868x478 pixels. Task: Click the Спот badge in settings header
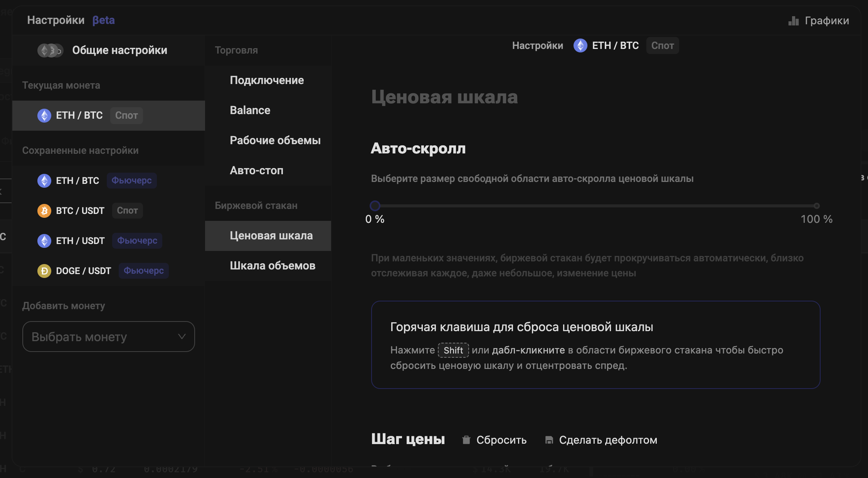pos(663,45)
